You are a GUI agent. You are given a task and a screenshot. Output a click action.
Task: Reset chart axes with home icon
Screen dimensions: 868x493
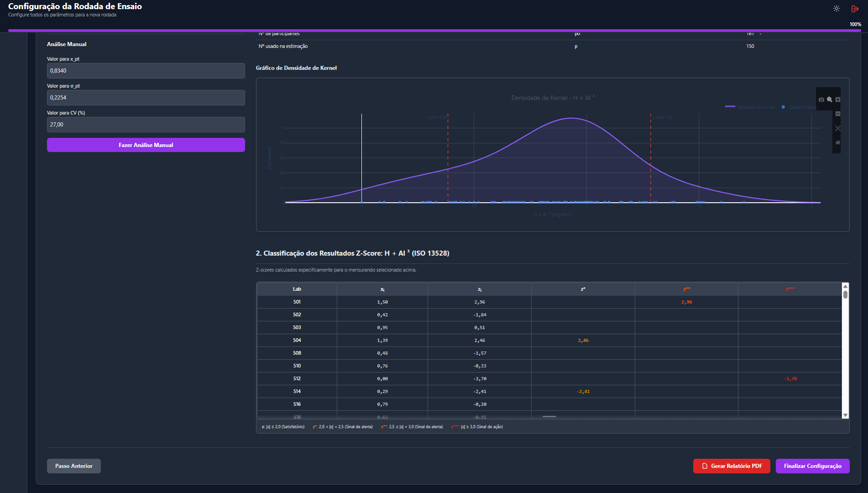[838, 142]
